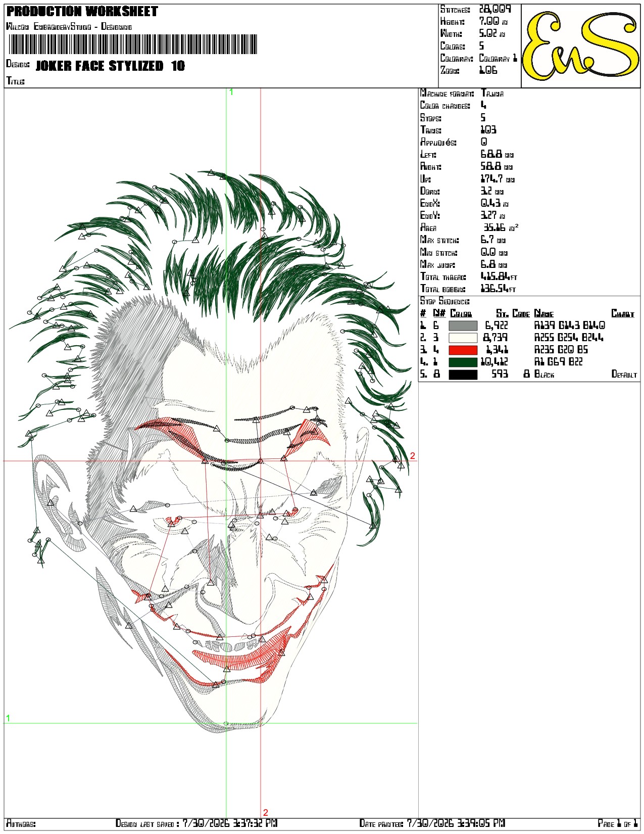This screenshot has height=834, width=644.
Task: Select printed time '7/30/2026 3:39:05 PM'
Action: tap(456, 823)
